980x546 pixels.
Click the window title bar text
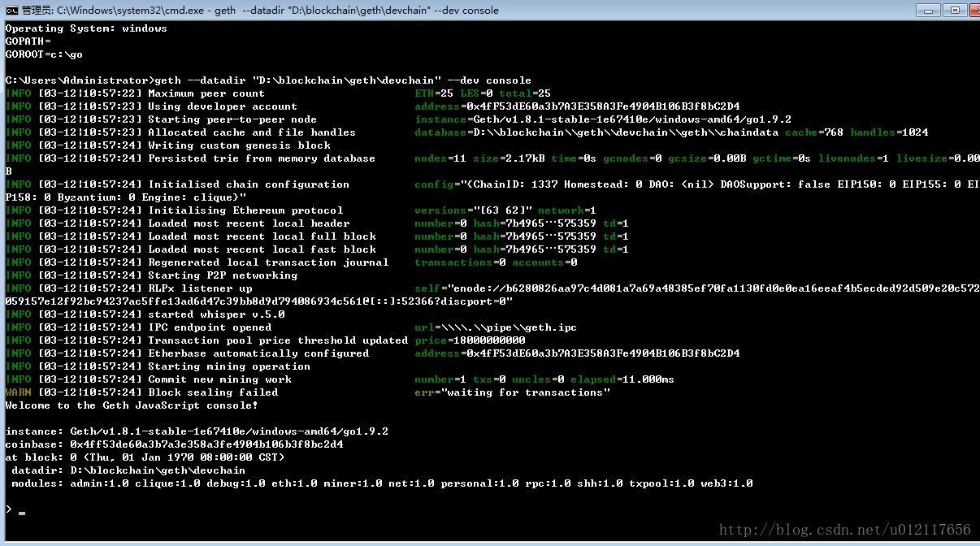click(260, 11)
